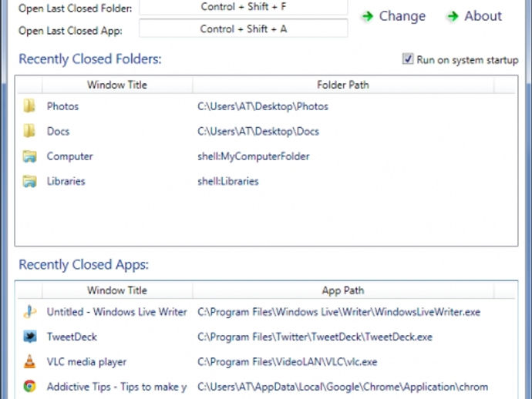Click the Open Last Closed Folder hotkey field
This screenshot has height=399, width=532.
244,7
